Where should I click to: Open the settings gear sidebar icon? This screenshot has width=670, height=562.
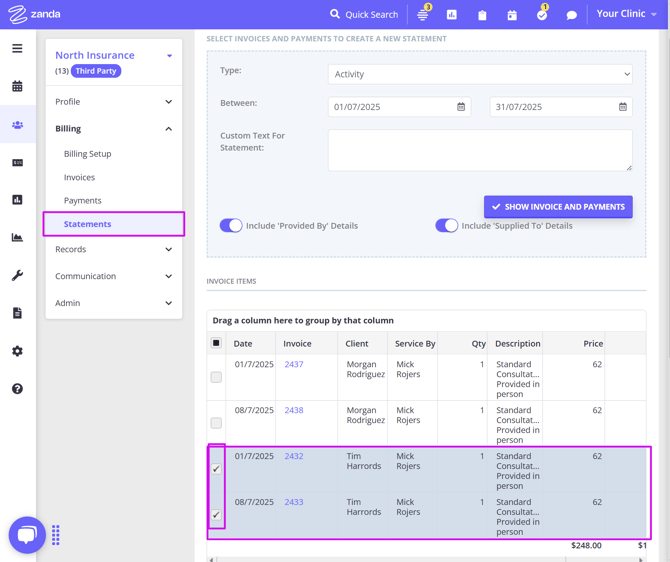click(x=17, y=351)
